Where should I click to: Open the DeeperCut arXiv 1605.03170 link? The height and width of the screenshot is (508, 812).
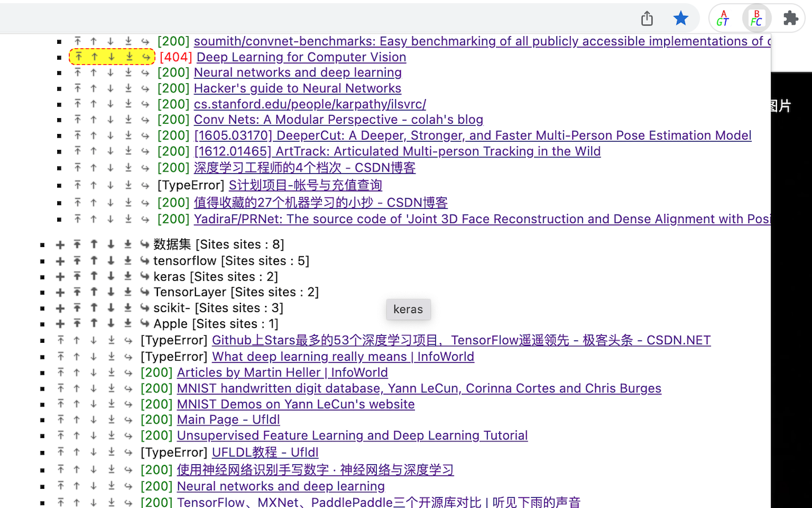473,135
